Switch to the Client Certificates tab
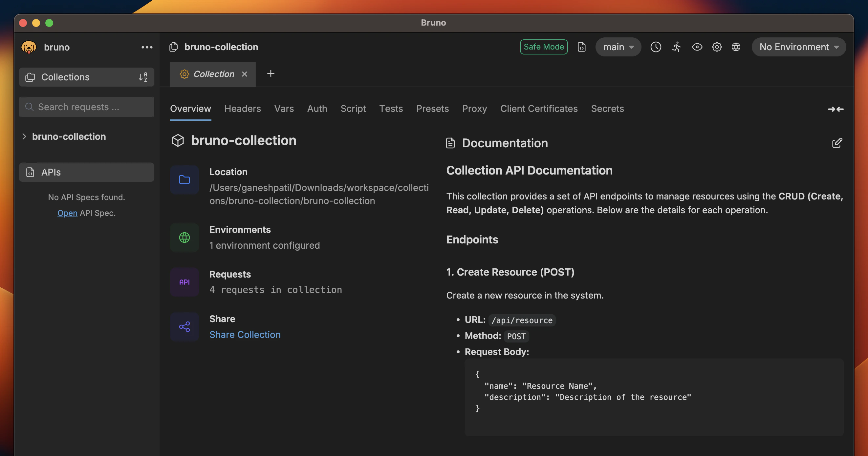The height and width of the screenshot is (456, 868). click(x=538, y=109)
